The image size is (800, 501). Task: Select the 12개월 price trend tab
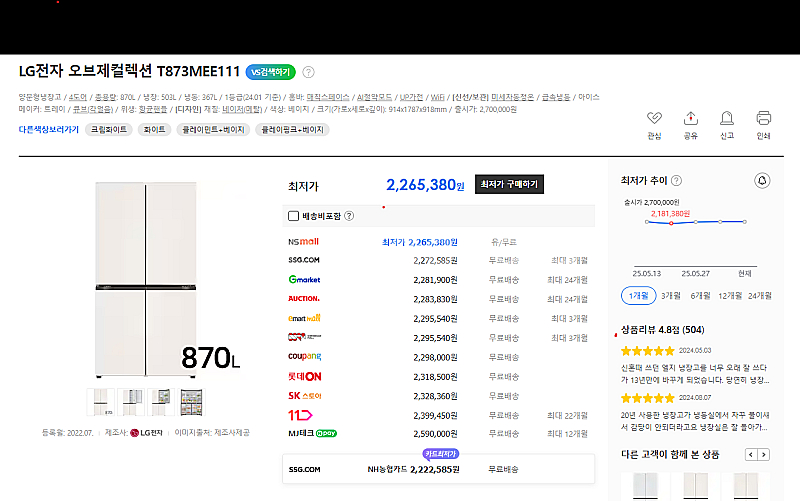click(730, 296)
